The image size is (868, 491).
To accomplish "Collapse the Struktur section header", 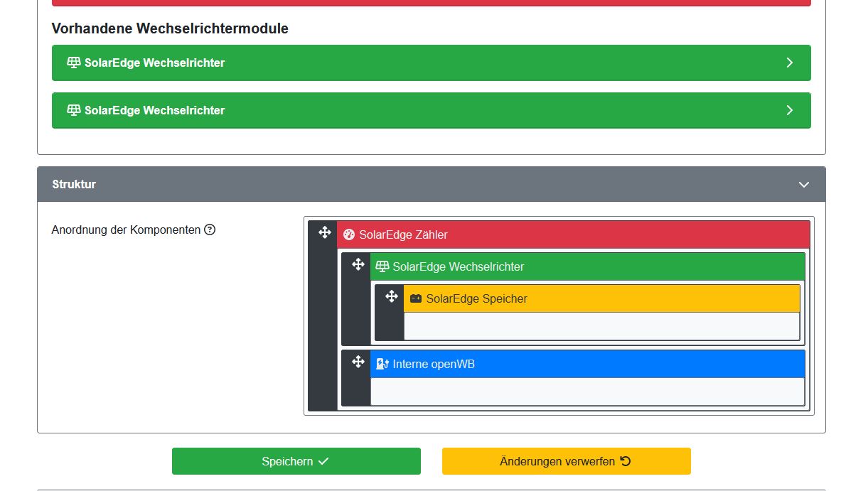I will (x=431, y=184).
